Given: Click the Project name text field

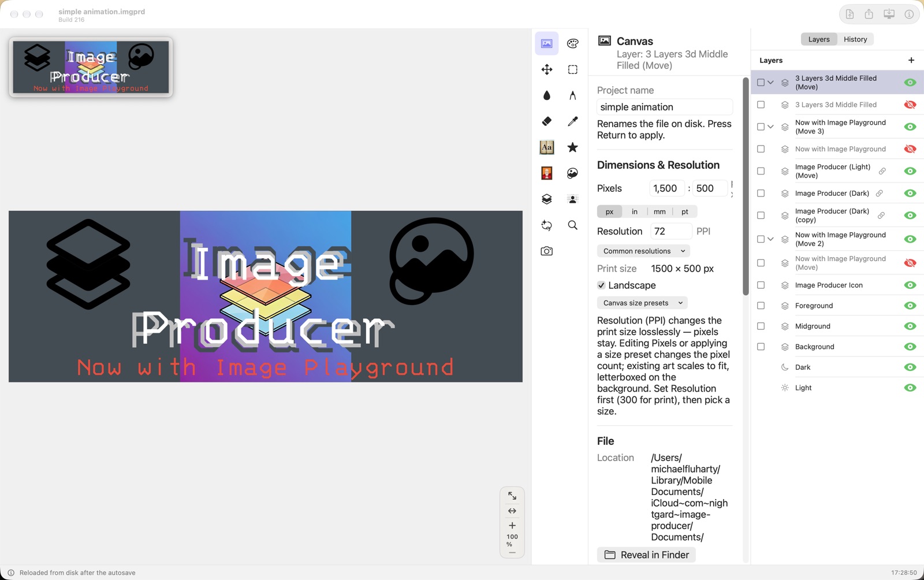Looking at the screenshot, I should [665, 107].
